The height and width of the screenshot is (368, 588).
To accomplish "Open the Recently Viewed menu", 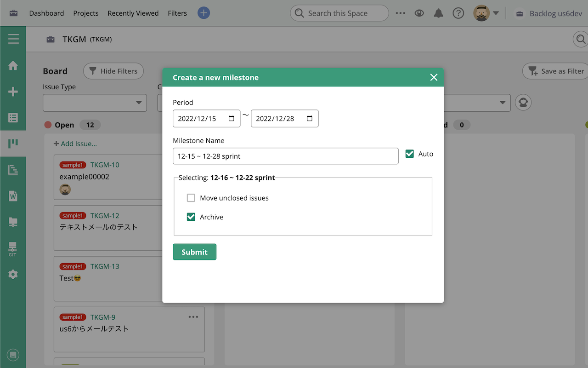I will point(133,13).
